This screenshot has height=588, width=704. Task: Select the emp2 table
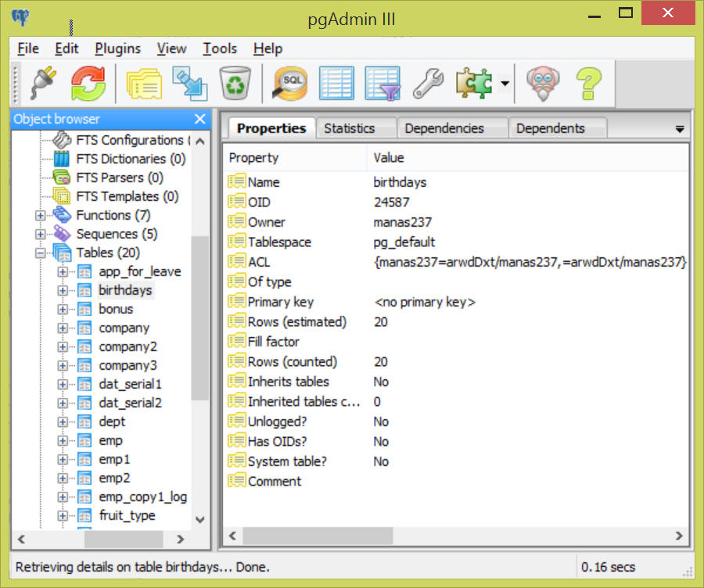[114, 479]
